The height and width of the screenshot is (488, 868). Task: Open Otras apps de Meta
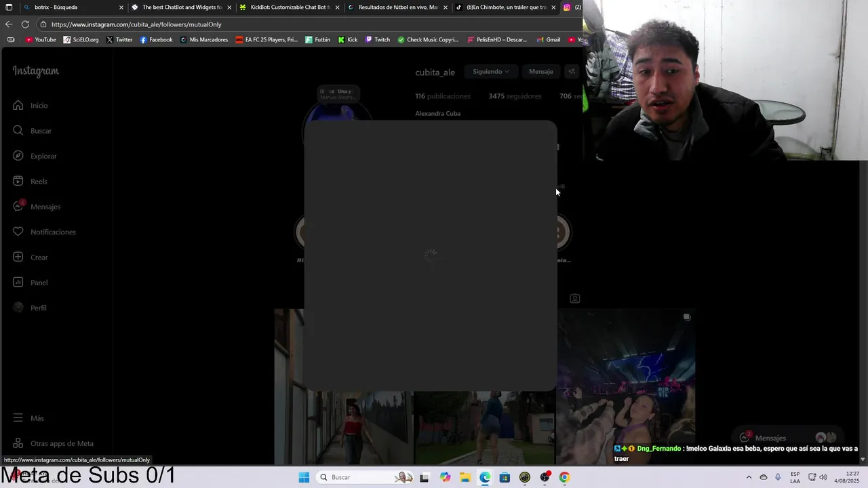coord(54,443)
